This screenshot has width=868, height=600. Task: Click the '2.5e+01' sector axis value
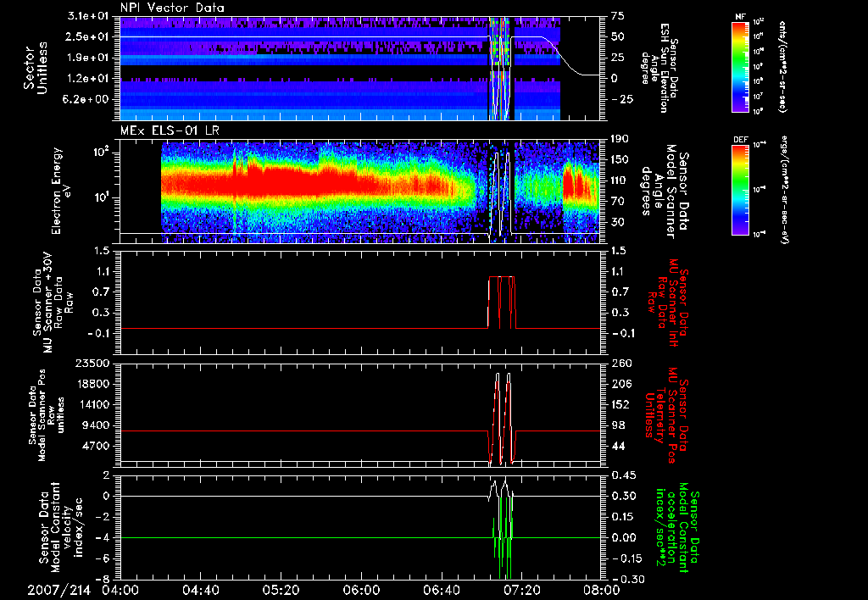pyautogui.click(x=88, y=36)
